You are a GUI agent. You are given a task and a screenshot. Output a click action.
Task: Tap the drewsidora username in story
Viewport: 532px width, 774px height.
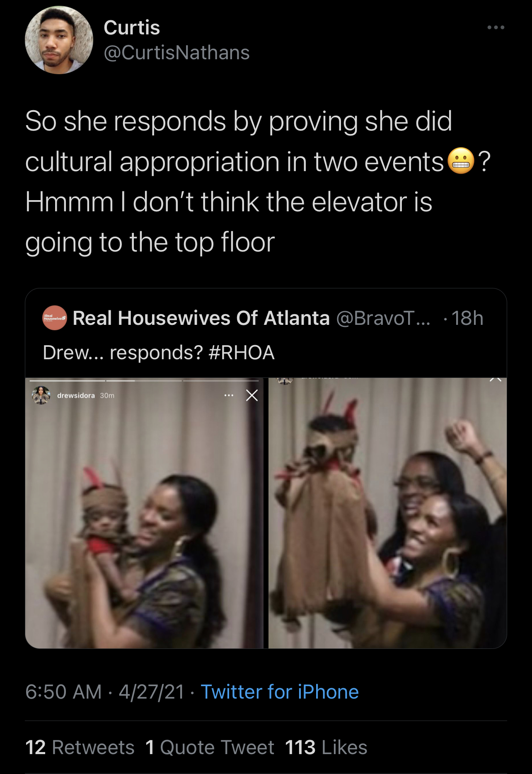pyautogui.click(x=76, y=395)
